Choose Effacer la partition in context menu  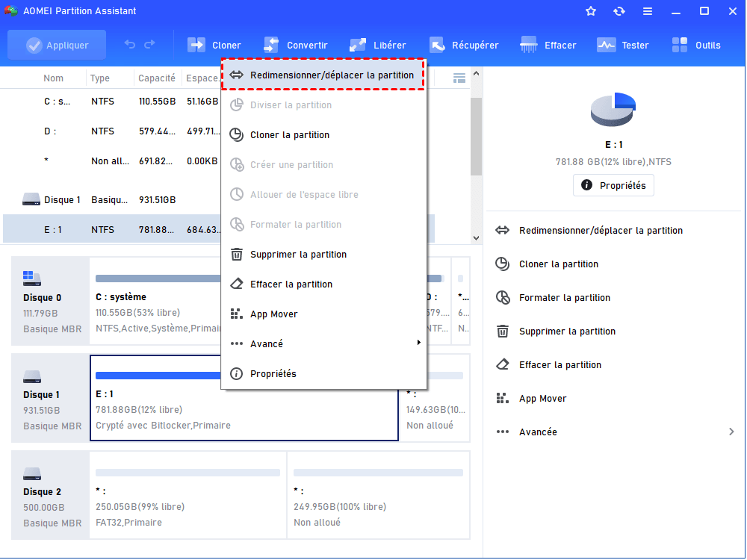(323, 284)
